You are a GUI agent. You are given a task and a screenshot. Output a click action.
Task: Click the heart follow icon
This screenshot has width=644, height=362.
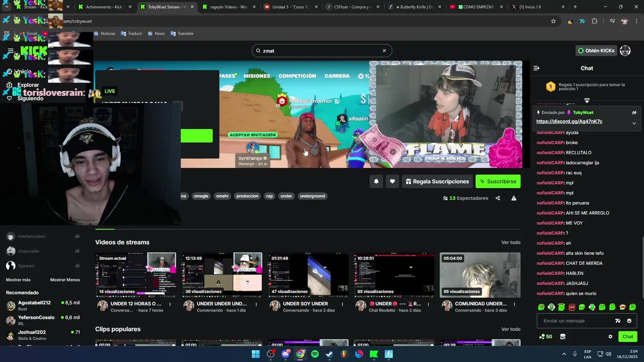[392, 182]
